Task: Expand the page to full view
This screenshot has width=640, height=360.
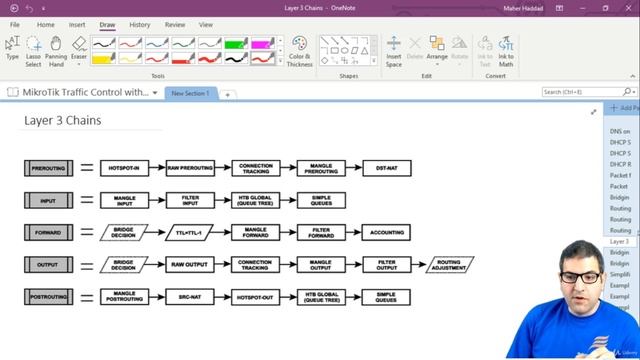Action: [593, 112]
